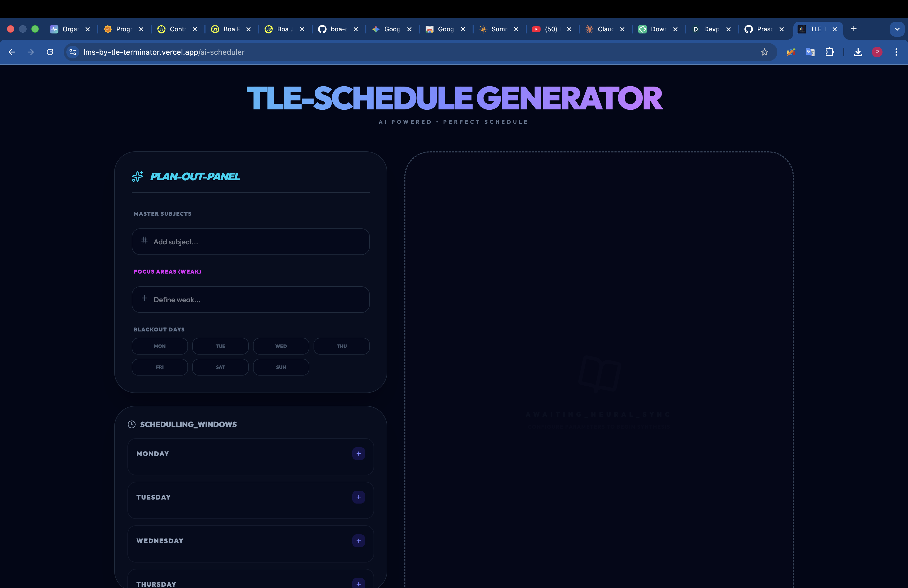Open the browser extensions puzzle icon
The width and height of the screenshot is (908, 588).
829,52
